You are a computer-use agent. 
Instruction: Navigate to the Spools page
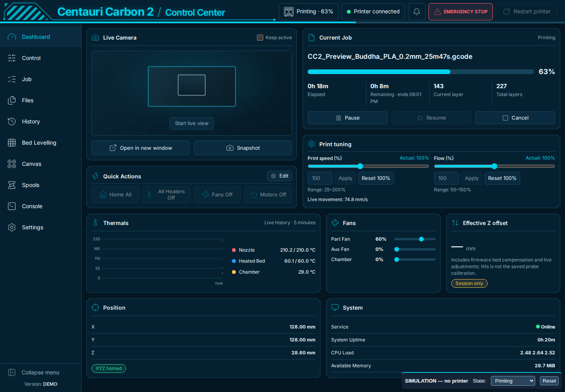41,185
